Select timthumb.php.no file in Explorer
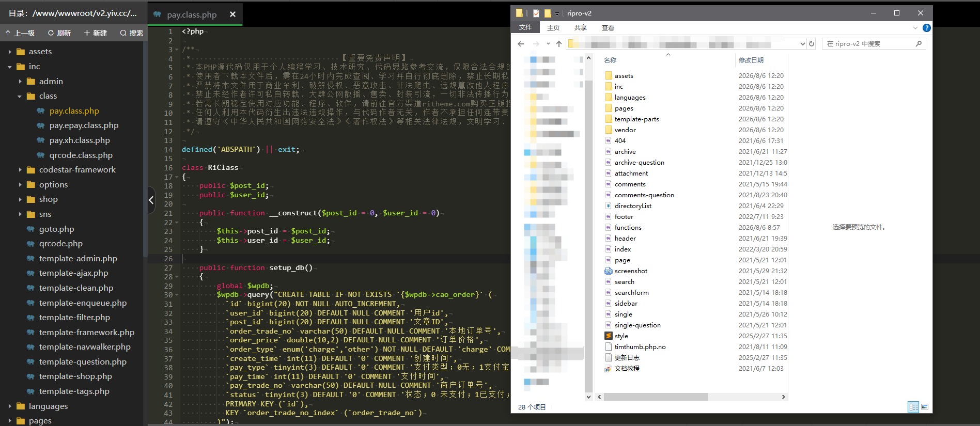The width and height of the screenshot is (980, 426). pyautogui.click(x=640, y=347)
